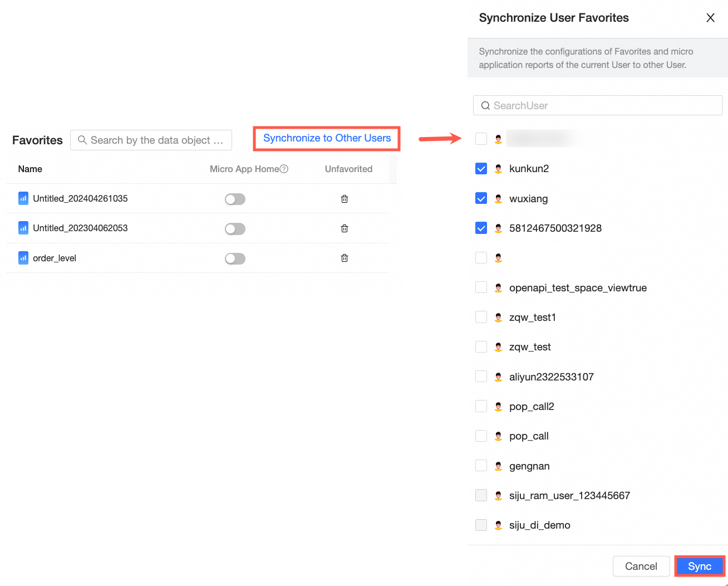Enable Micro App Home toggle for Untitled_202404261035

pyautogui.click(x=235, y=199)
